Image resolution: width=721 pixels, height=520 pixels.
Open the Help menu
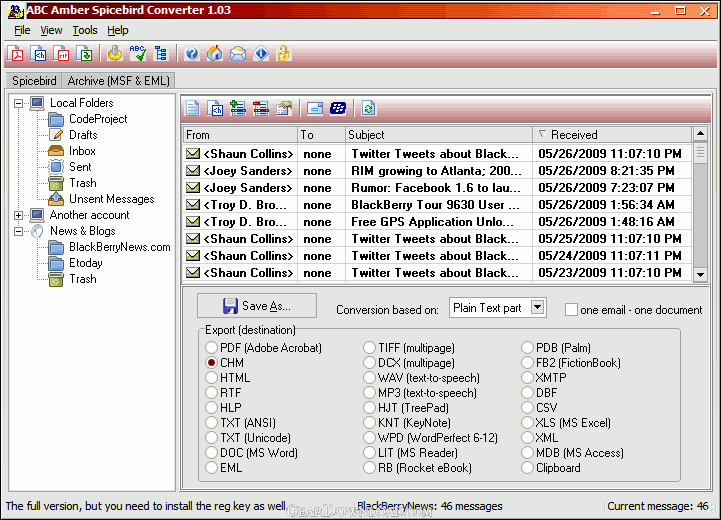coord(118,30)
